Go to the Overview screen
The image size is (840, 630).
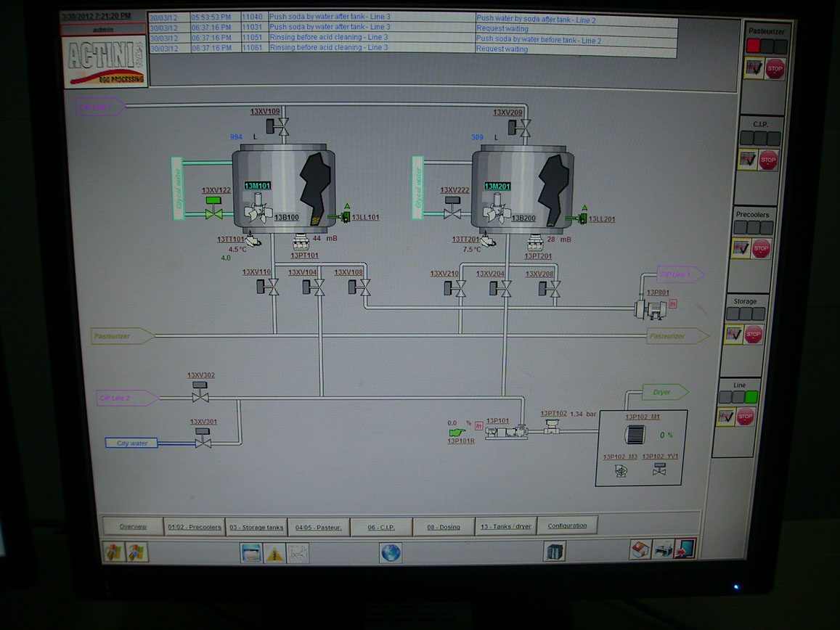(133, 527)
